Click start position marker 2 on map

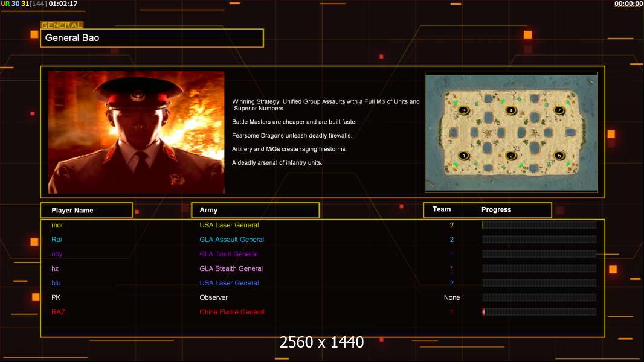pos(511,156)
